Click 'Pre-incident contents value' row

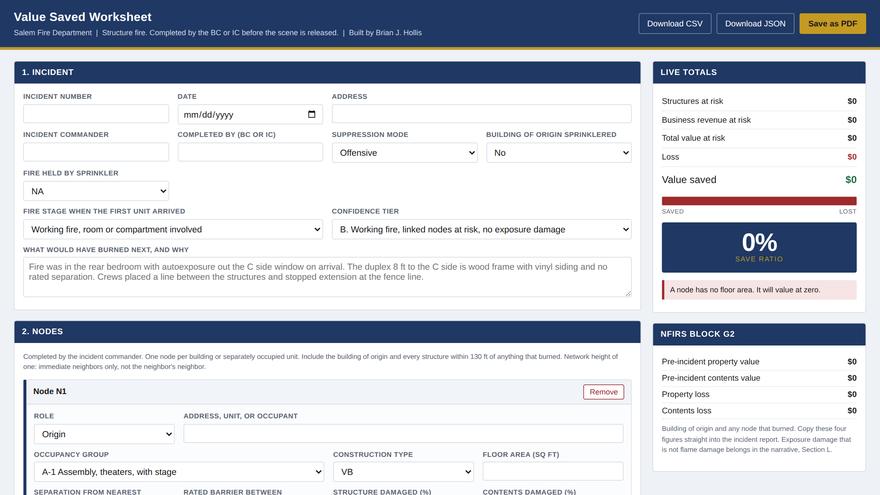point(759,378)
